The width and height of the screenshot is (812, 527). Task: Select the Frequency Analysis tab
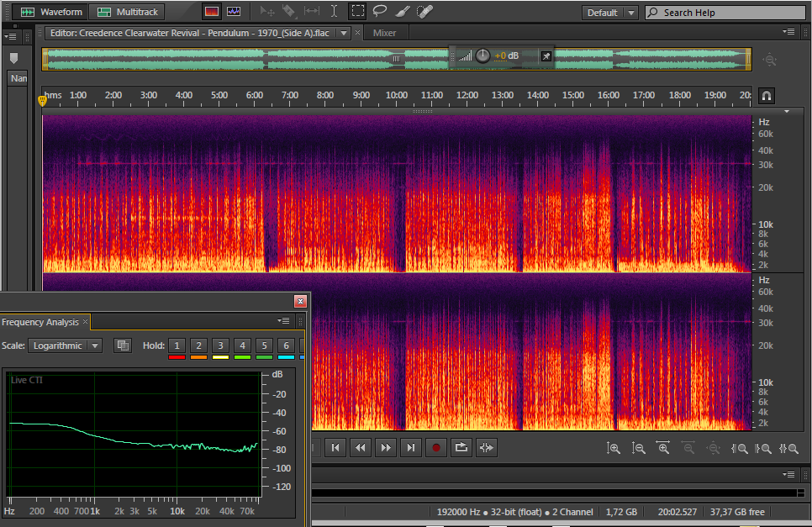coord(40,322)
